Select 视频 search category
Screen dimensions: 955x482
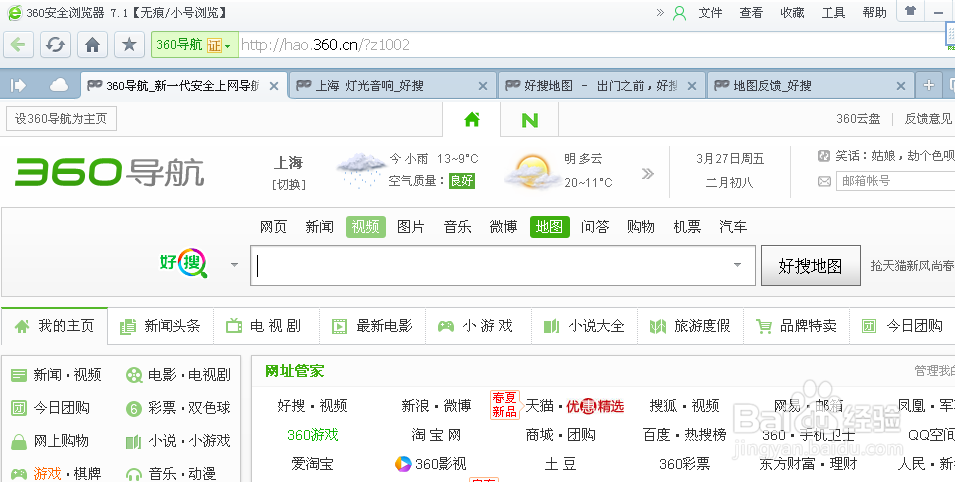[365, 227]
